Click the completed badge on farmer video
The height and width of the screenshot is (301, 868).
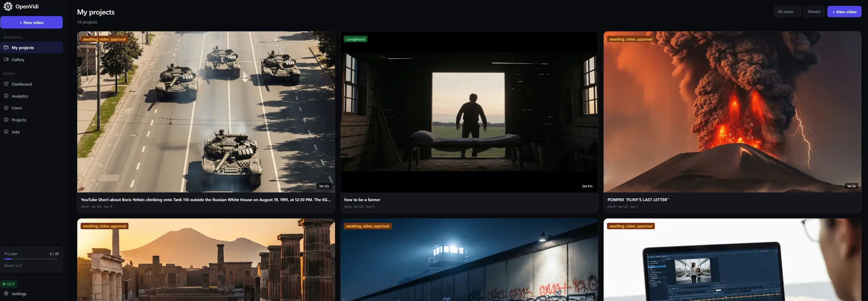(x=355, y=39)
